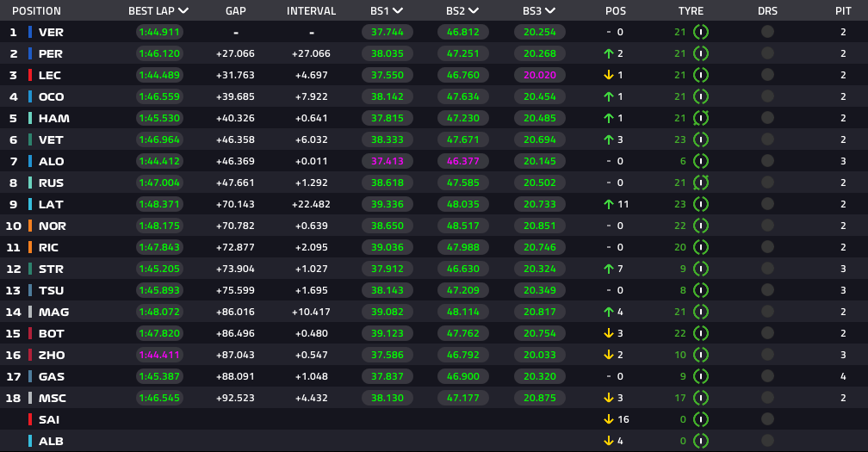Click HAM's tyre compound icon

coord(701,118)
